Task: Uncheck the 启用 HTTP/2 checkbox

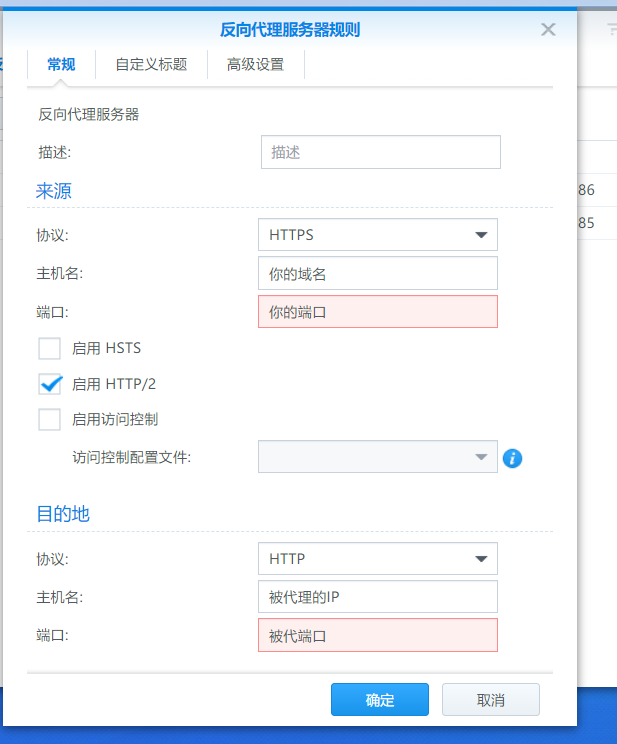Action: tap(50, 384)
